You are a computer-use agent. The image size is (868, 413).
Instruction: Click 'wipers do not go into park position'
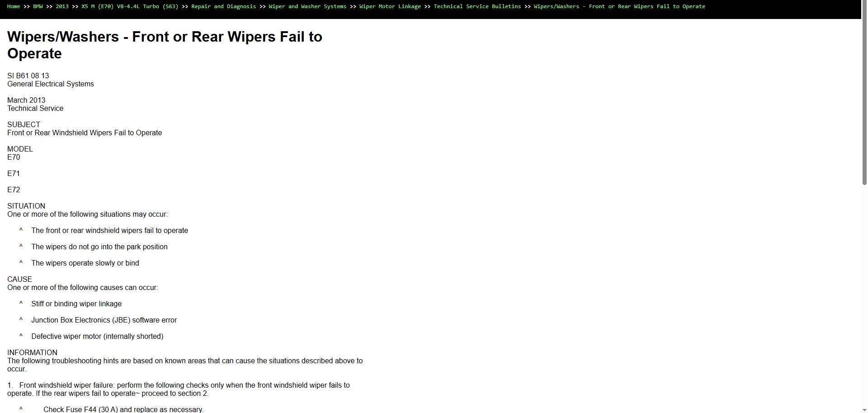pos(99,247)
